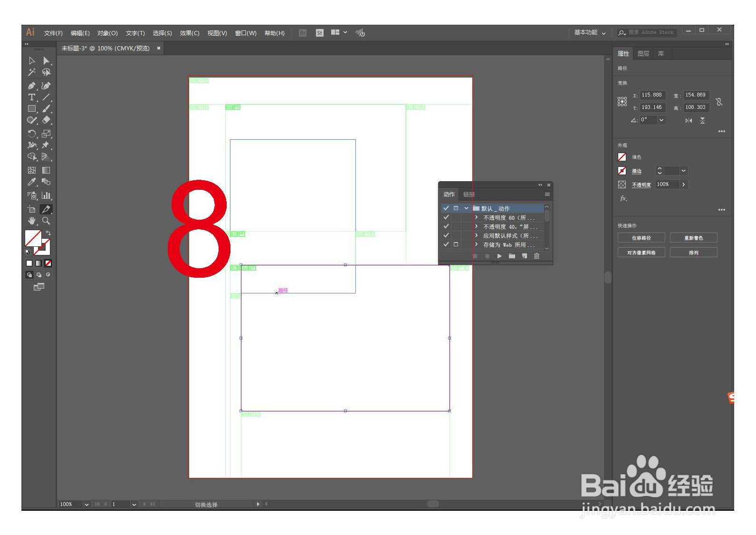This screenshot has height=535, width=756.
Task: Click the 对齐像素网格 button
Action: pyautogui.click(x=641, y=253)
